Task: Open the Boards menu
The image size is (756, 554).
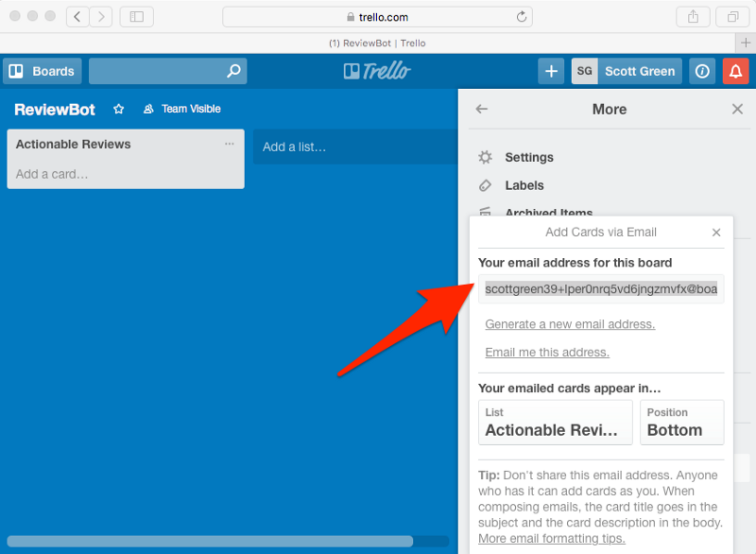Action: (x=43, y=71)
